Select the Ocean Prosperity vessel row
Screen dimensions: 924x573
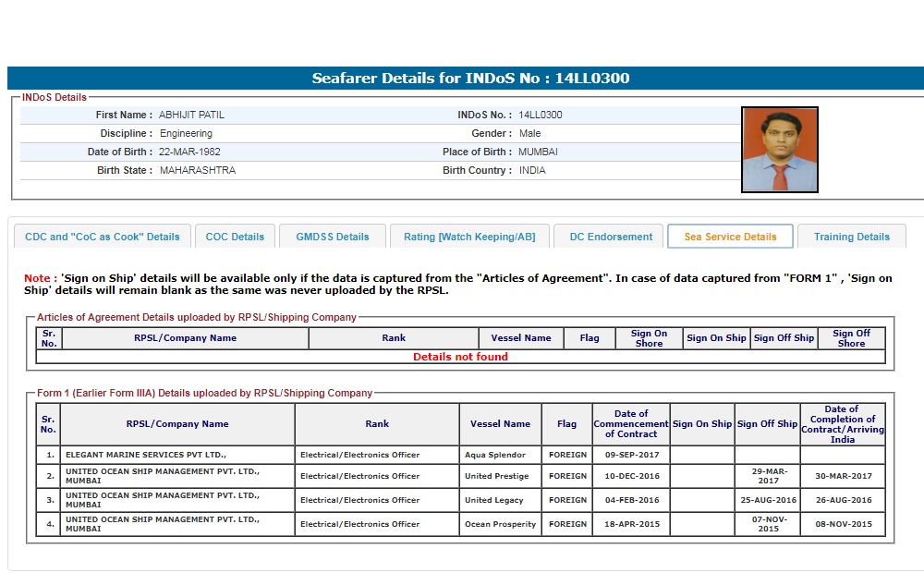pyautogui.click(x=499, y=524)
